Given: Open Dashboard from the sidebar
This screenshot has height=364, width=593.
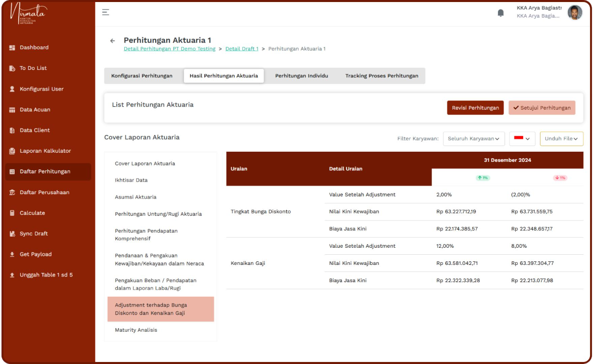Looking at the screenshot, I should [34, 48].
